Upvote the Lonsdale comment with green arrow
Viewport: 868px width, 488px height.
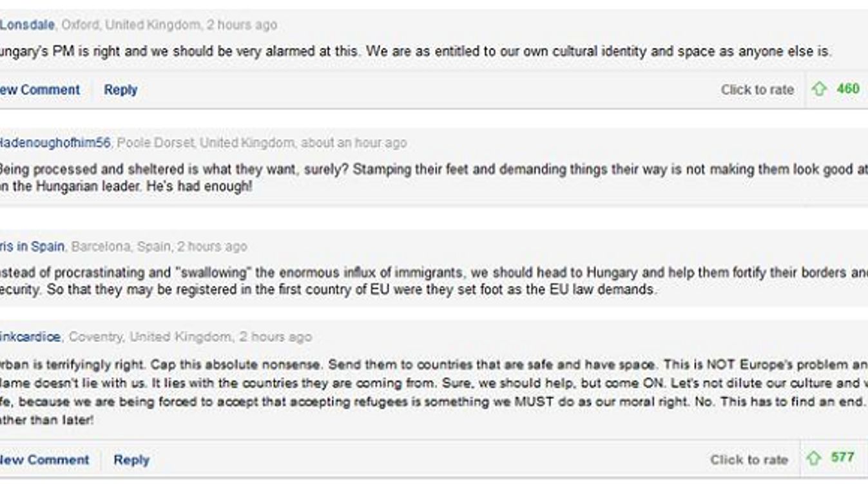819,89
